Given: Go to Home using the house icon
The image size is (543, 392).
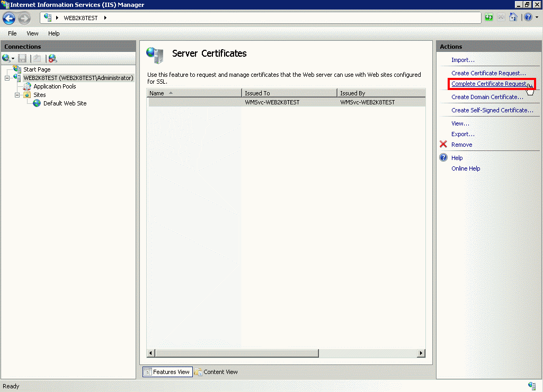Looking at the screenshot, I should [x=513, y=17].
